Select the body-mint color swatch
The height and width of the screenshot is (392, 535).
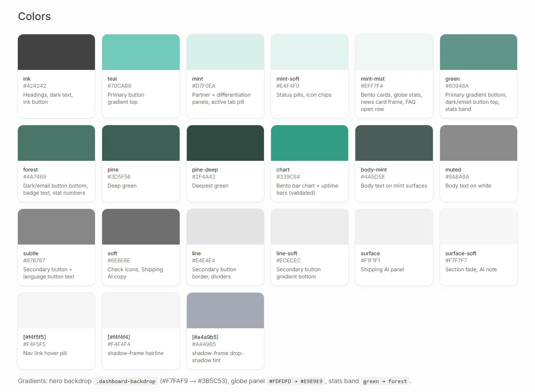(394, 143)
